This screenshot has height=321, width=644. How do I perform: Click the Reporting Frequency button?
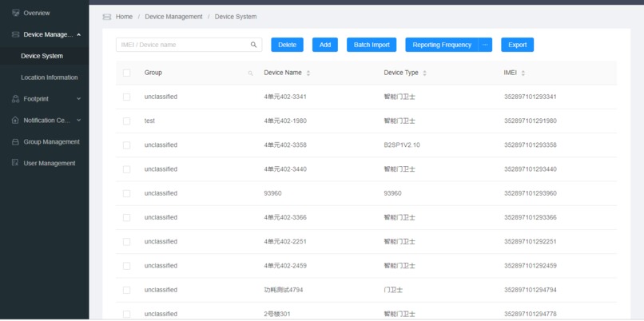point(442,45)
